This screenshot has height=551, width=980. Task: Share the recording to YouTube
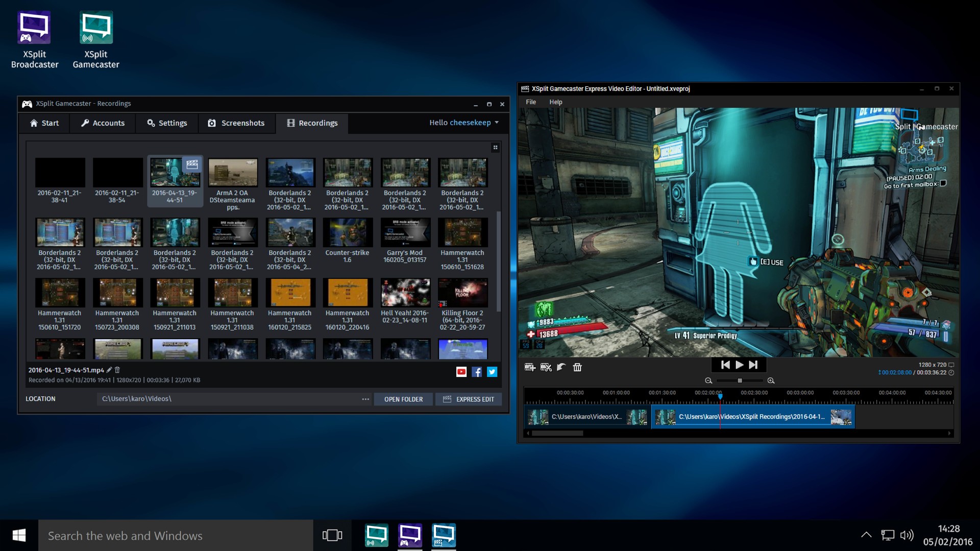[x=462, y=372]
